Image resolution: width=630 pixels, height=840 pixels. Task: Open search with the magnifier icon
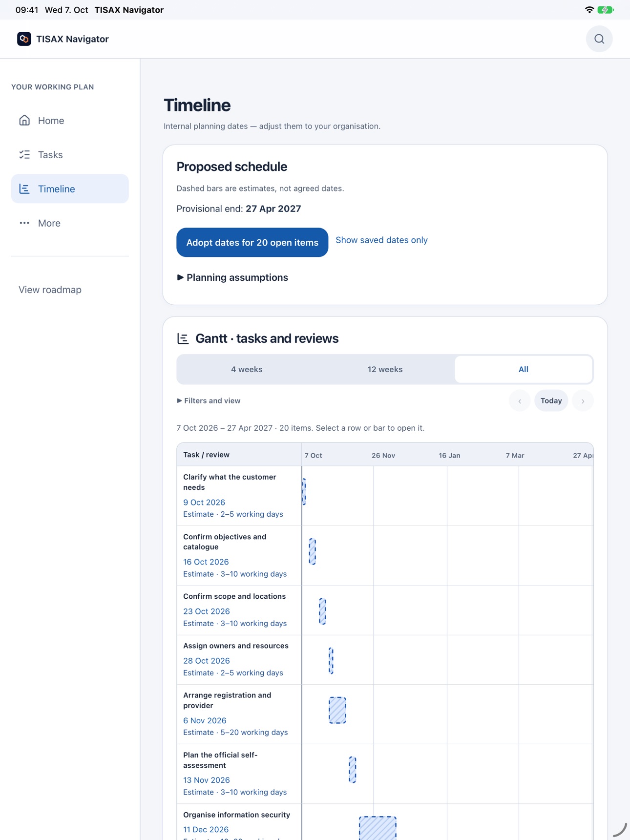coord(599,39)
